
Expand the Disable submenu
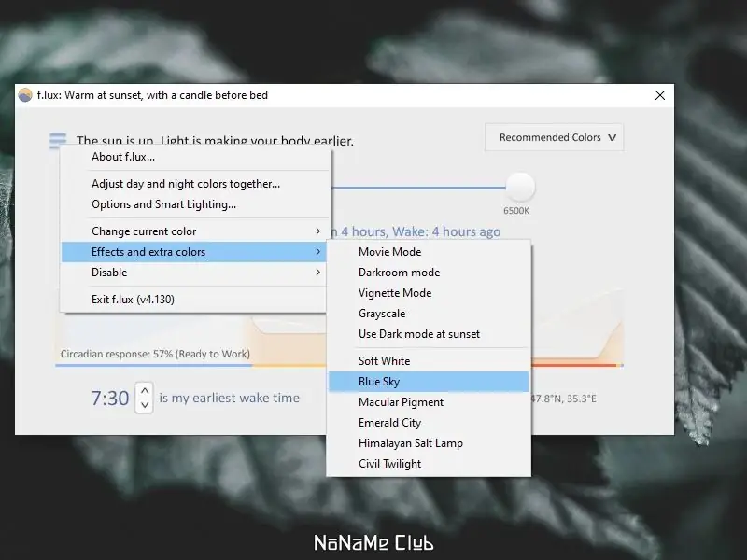[x=194, y=273]
